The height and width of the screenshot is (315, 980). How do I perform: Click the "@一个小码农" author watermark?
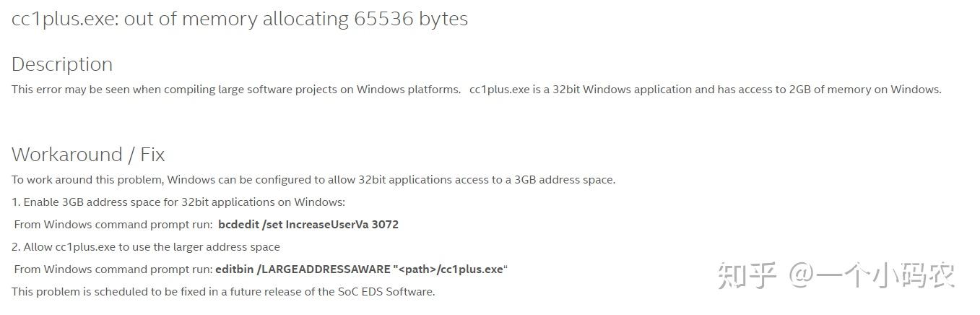click(872, 276)
